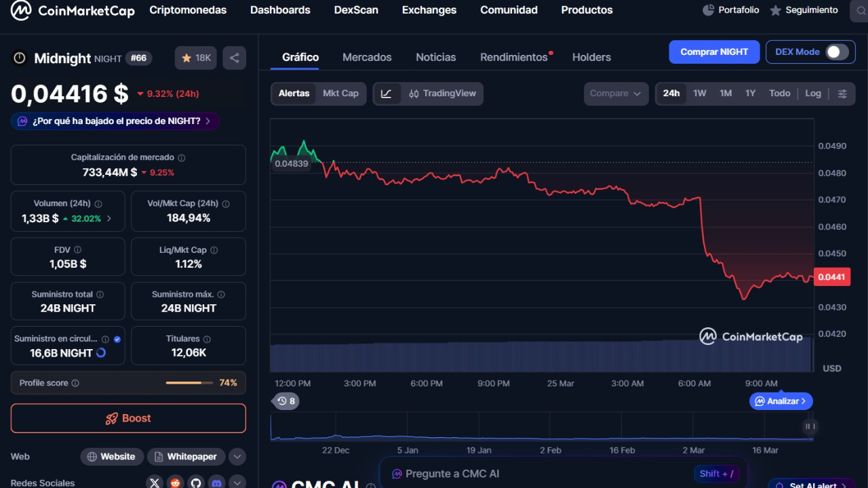The width and height of the screenshot is (868, 488).
Task: Toggle Log scale on chart
Action: [x=813, y=94]
